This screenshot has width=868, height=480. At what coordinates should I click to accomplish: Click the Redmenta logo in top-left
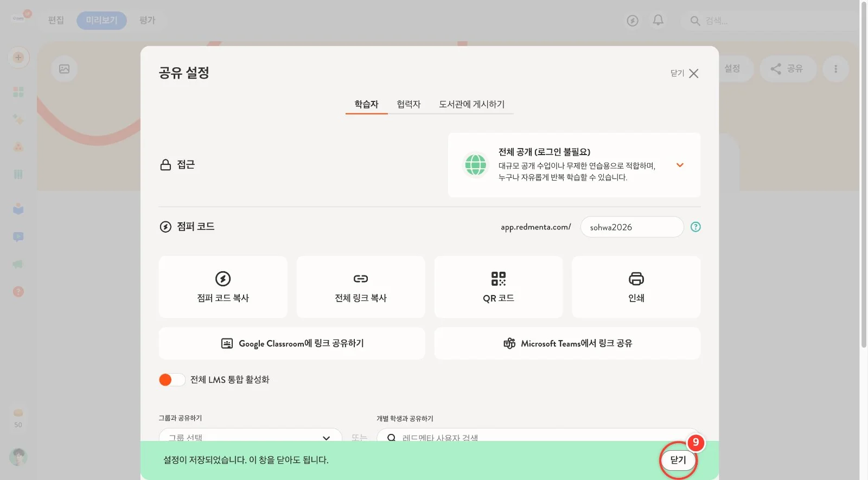pyautogui.click(x=18, y=17)
